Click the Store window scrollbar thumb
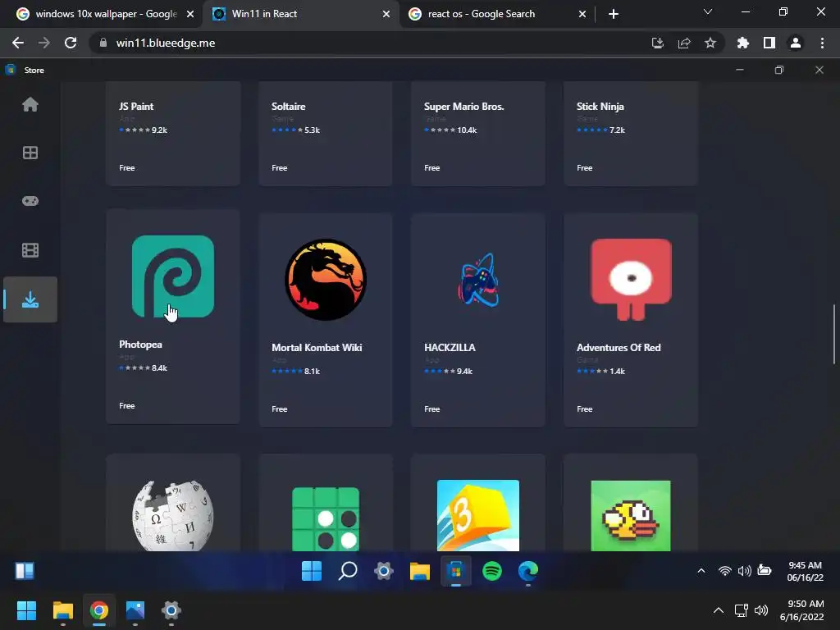The width and height of the screenshot is (840, 630). pyautogui.click(x=834, y=335)
